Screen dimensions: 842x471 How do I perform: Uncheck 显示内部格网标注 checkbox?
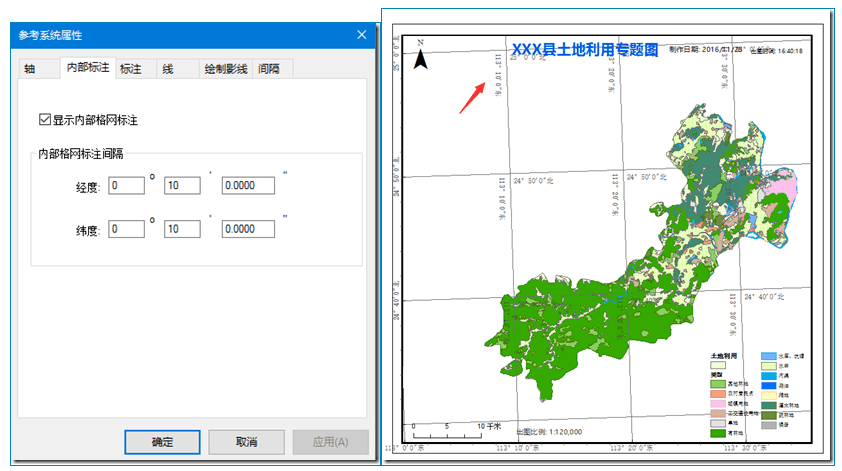coord(45,119)
